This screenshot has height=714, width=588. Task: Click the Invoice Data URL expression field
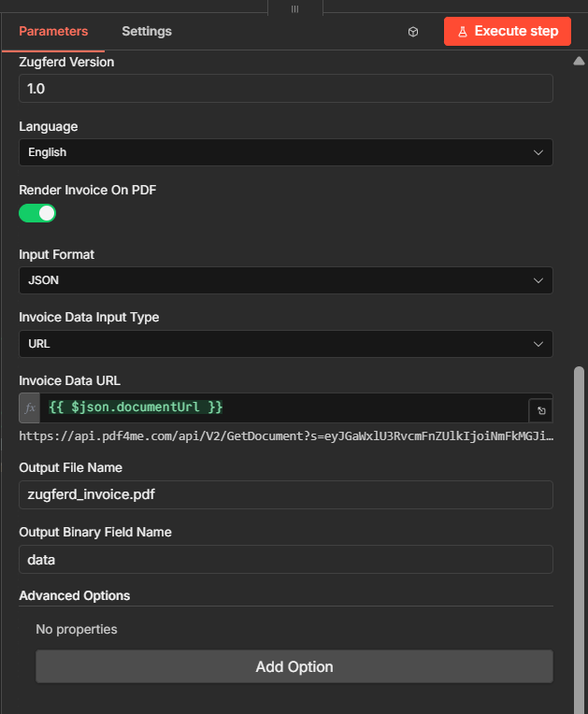280,407
